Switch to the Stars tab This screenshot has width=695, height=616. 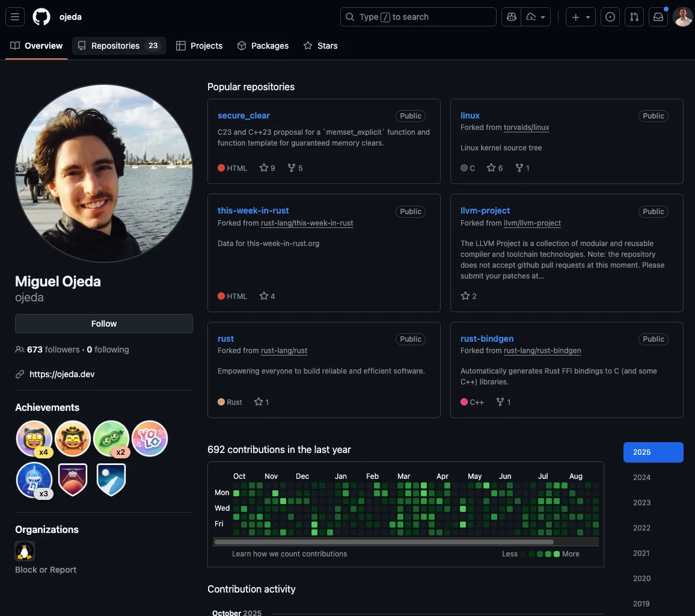(320, 46)
